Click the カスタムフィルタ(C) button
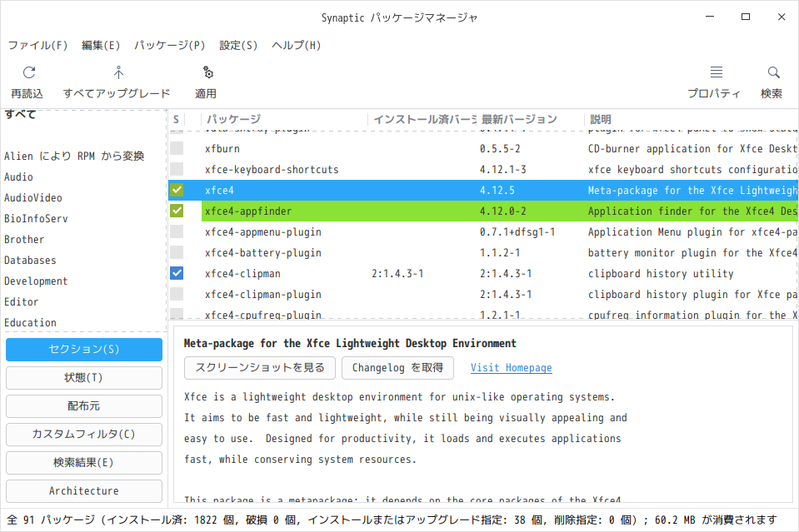The image size is (799, 532). (x=84, y=435)
